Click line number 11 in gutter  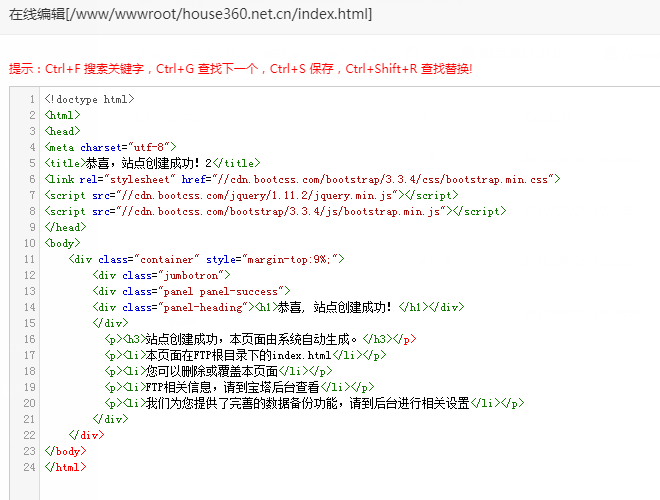click(29, 259)
